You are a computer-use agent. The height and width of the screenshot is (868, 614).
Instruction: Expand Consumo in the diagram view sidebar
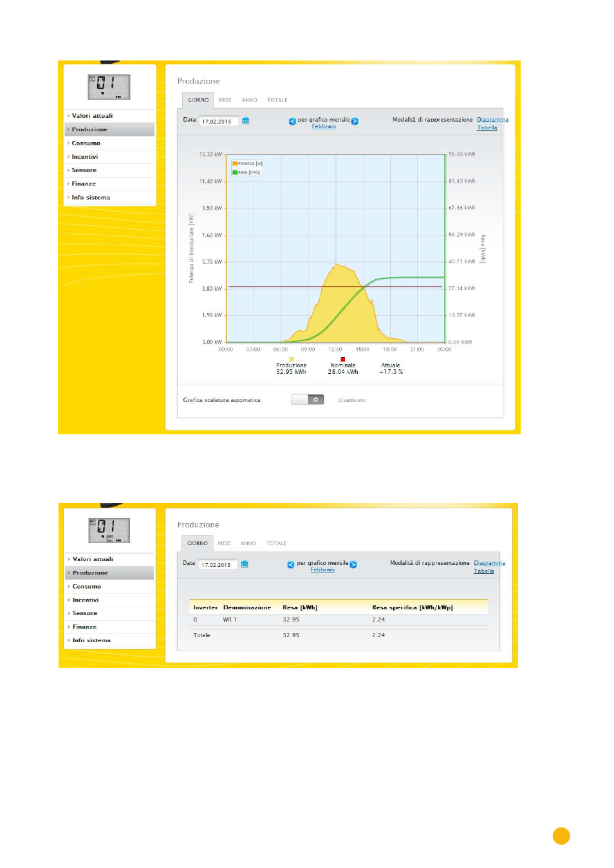click(86, 143)
